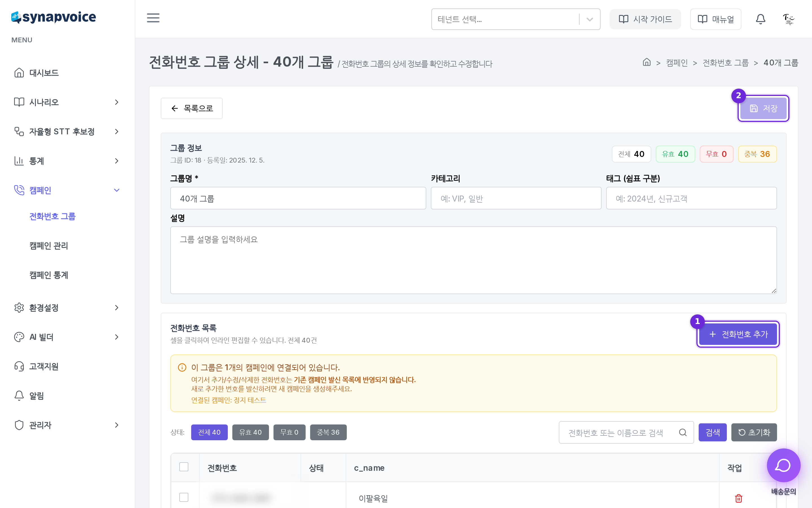The height and width of the screenshot is (508, 812).
Task: Click the 캠페인 phone icon in sidebar
Action: (x=19, y=190)
